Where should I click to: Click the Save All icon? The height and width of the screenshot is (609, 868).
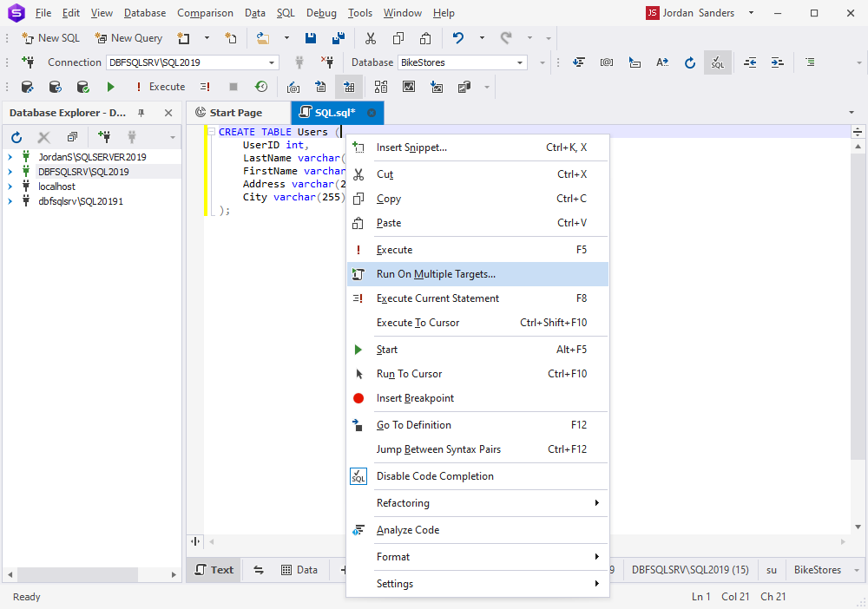coord(339,38)
